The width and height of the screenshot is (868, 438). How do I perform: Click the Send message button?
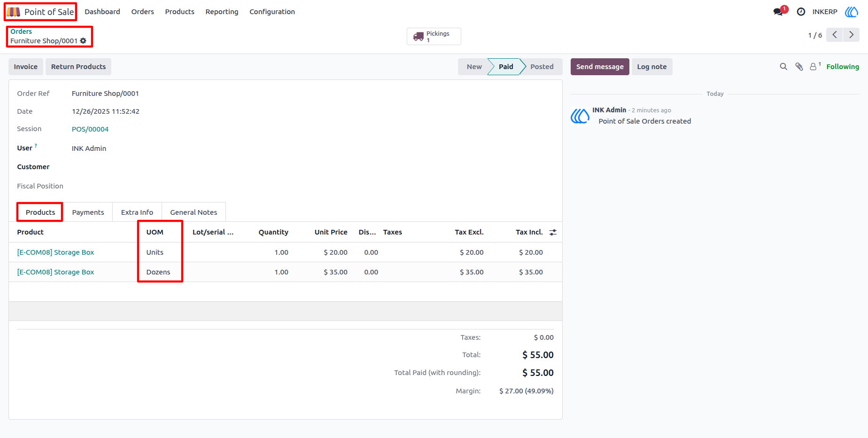[600, 67]
